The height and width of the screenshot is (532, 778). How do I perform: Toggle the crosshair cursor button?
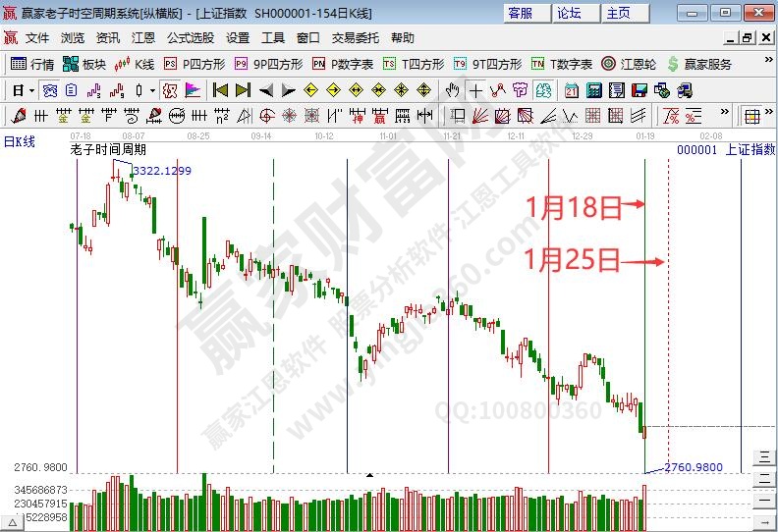pyautogui.click(x=475, y=90)
